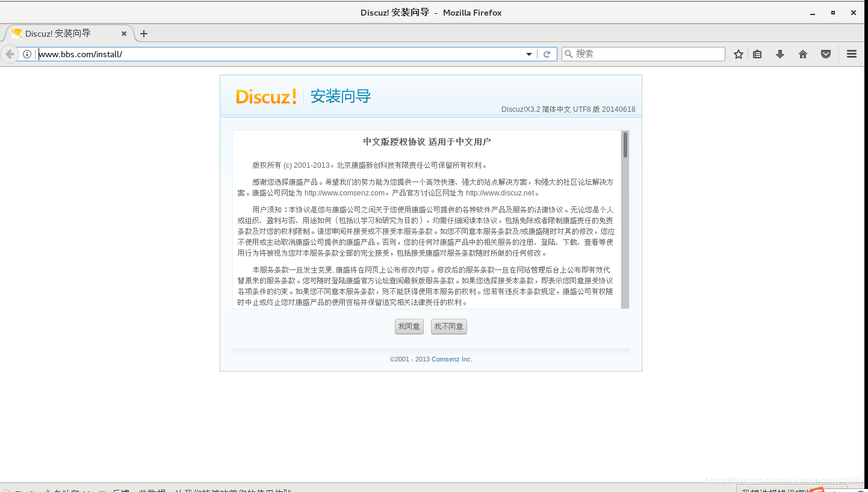Open the Firefox hamburger menu
868x492 pixels.
[852, 54]
